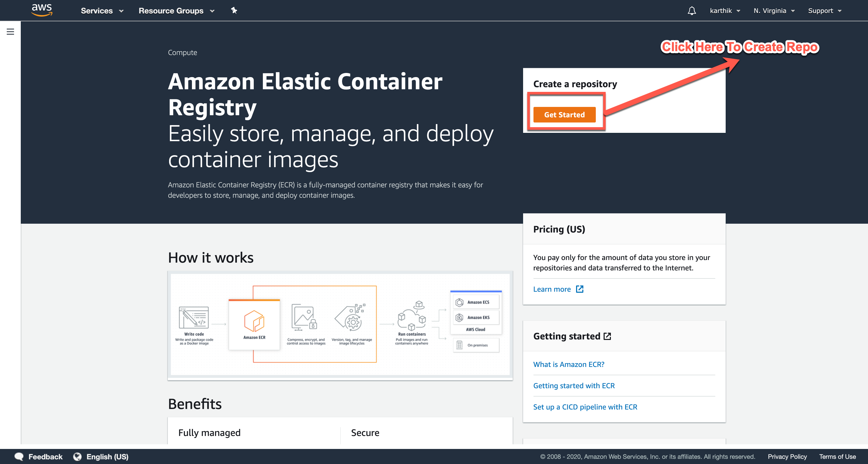Click the globe language icon
Viewport: 868px width, 464px height.
(x=77, y=456)
